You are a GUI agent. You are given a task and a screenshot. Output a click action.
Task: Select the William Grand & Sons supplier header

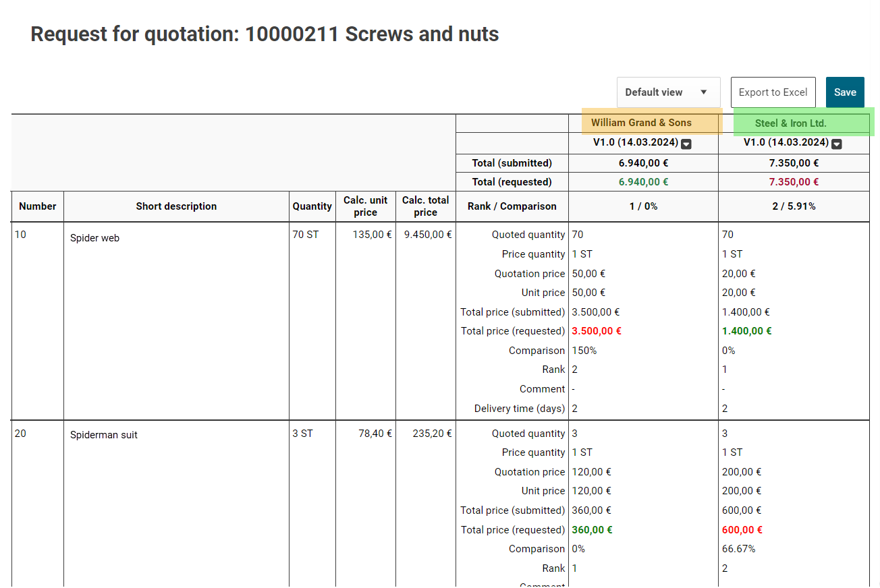click(642, 123)
